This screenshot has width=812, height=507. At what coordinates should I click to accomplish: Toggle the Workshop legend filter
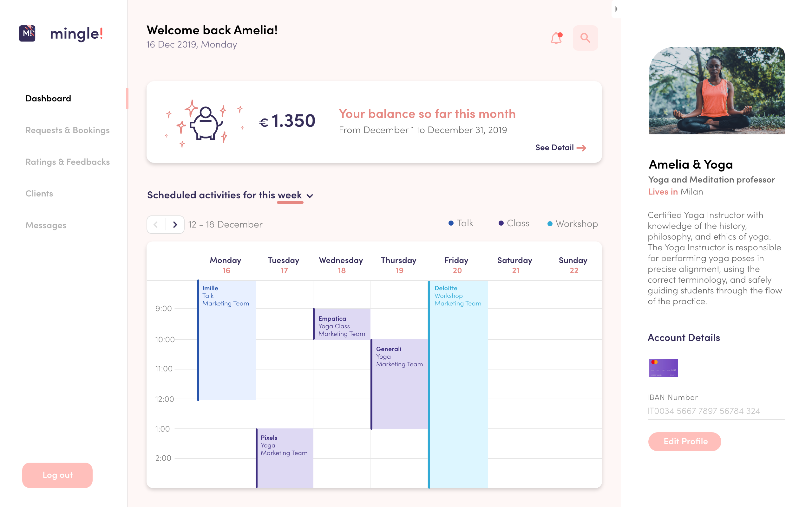573,224
